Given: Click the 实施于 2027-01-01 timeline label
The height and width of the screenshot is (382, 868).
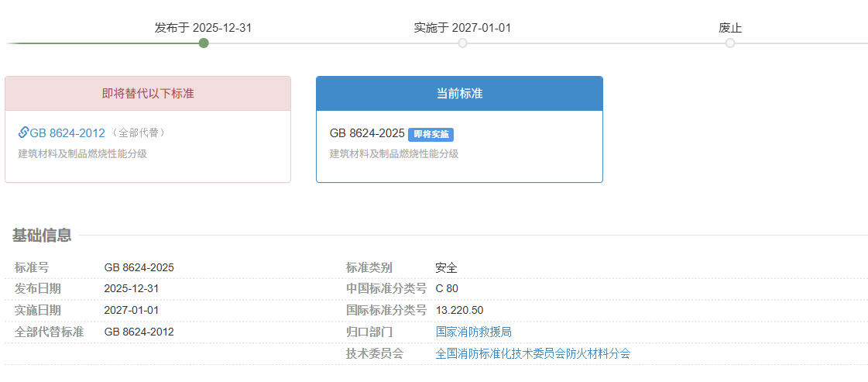Looking at the screenshot, I should point(462,28).
